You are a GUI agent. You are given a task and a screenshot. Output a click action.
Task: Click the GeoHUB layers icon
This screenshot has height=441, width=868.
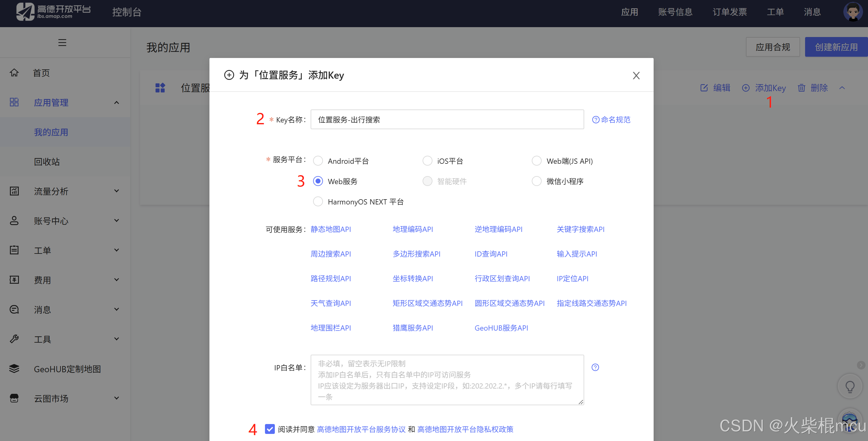pyautogui.click(x=14, y=369)
